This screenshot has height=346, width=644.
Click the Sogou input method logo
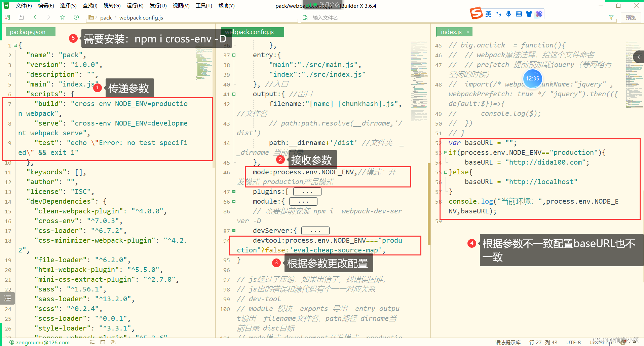pos(476,13)
